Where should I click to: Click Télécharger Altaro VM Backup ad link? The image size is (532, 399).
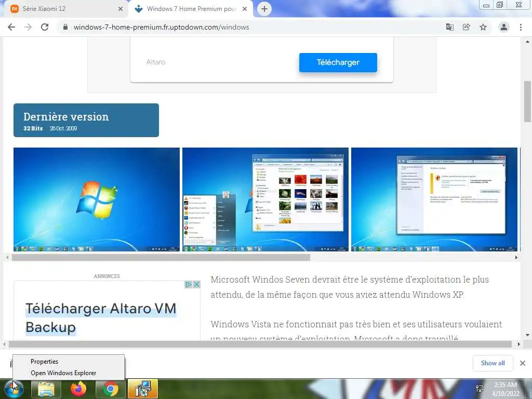pos(101,318)
